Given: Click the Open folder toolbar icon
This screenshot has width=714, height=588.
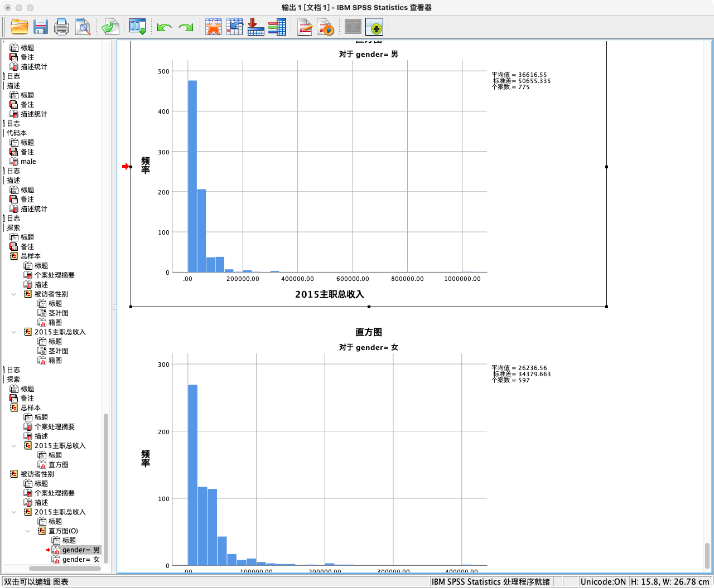Looking at the screenshot, I should (20, 27).
